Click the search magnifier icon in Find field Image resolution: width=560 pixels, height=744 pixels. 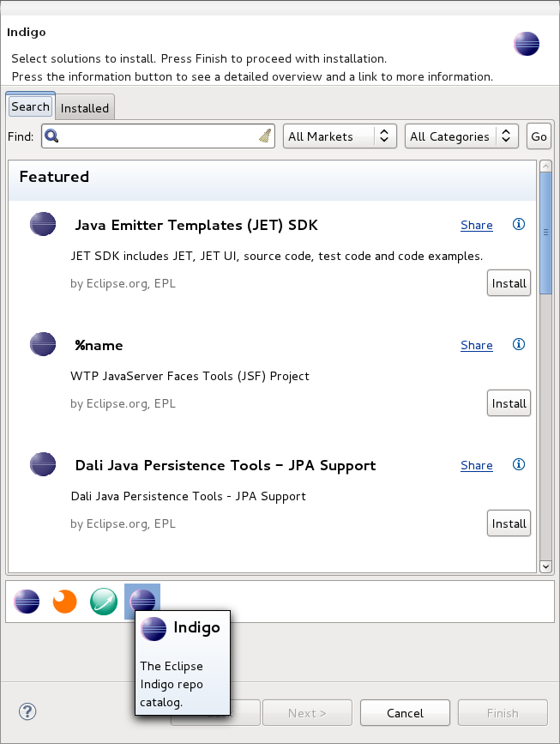[x=51, y=136]
